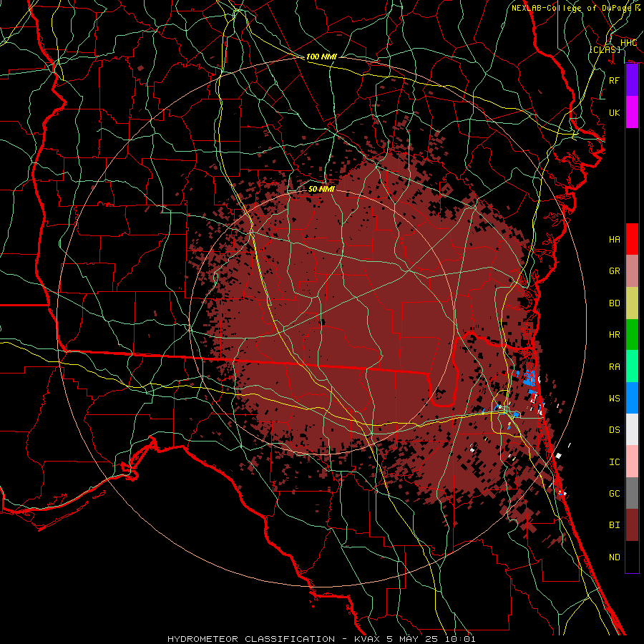Click the white DS color swatch
The height and width of the screenshot is (644, 644).
[632, 429]
